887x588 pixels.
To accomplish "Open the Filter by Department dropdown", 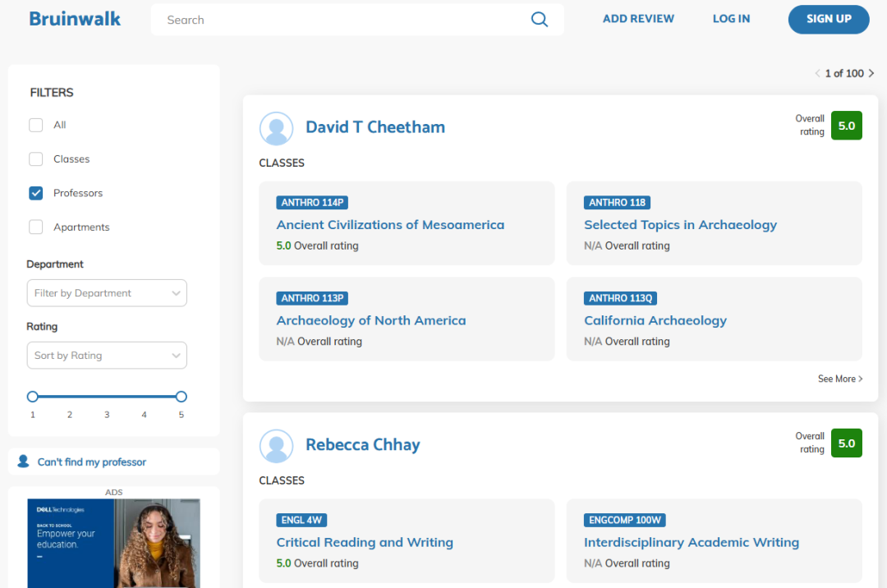I will (x=107, y=293).
